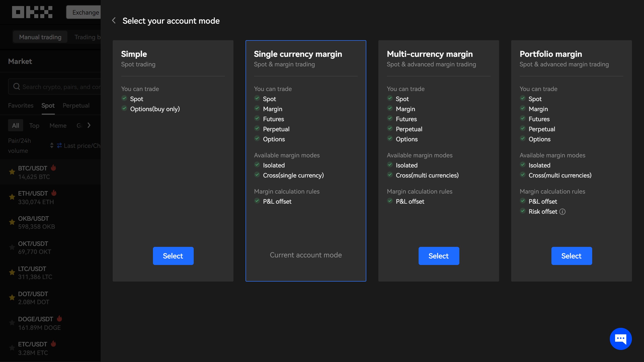644x362 pixels.
Task: Click the swap icon next to Last price
Action: (x=59, y=146)
